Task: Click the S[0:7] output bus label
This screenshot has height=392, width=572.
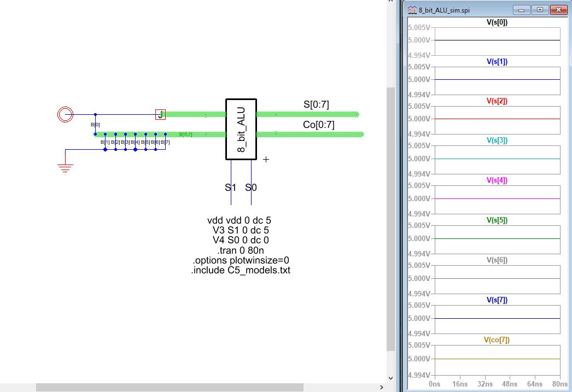Action: pyautogui.click(x=316, y=104)
